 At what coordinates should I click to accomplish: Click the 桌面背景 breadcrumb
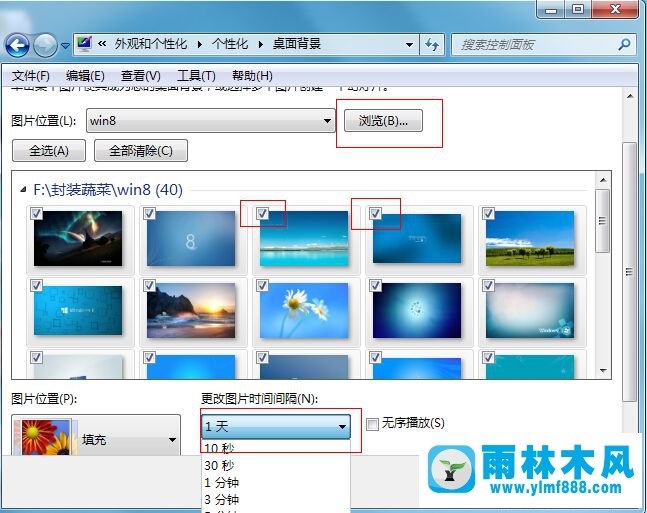(297, 44)
